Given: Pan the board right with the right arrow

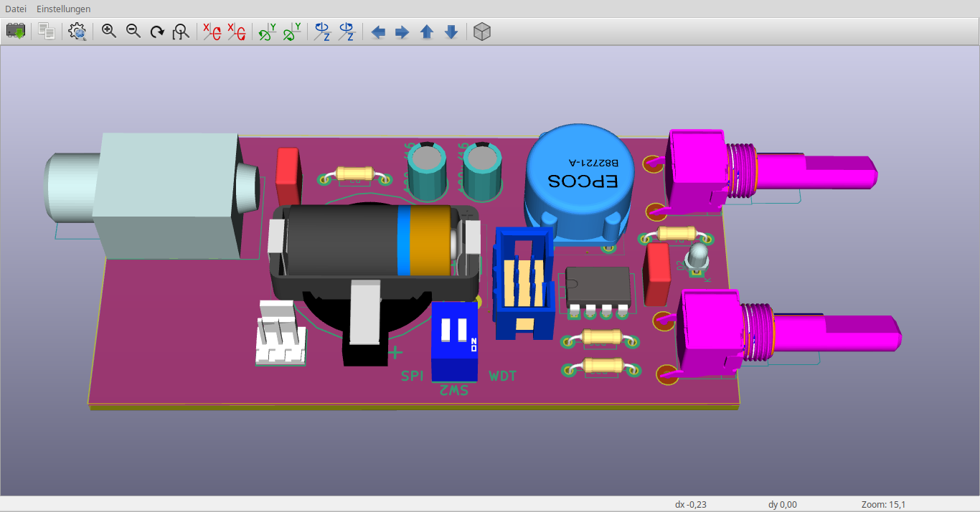Looking at the screenshot, I should point(402,32).
